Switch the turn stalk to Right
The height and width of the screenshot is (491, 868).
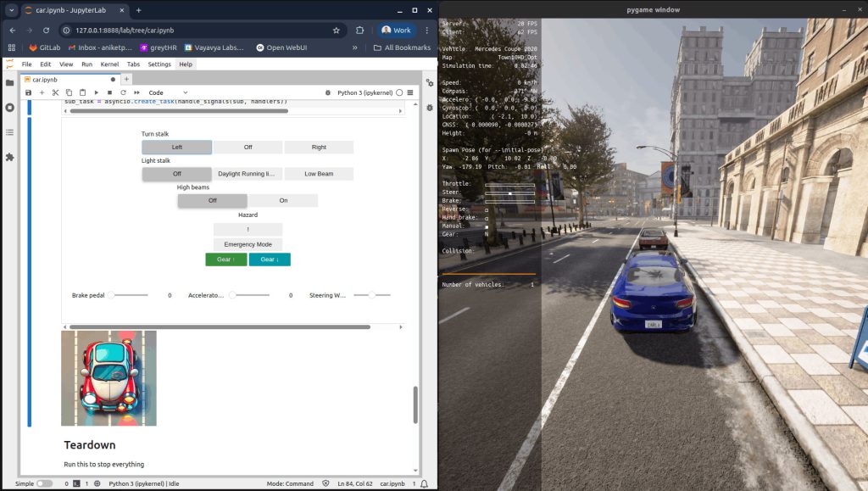coord(319,146)
